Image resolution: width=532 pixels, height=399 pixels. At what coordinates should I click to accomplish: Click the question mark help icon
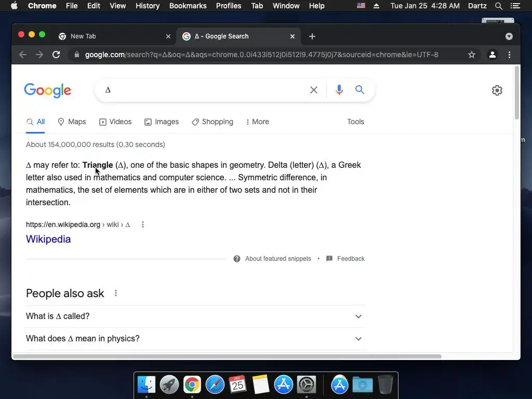click(237, 259)
